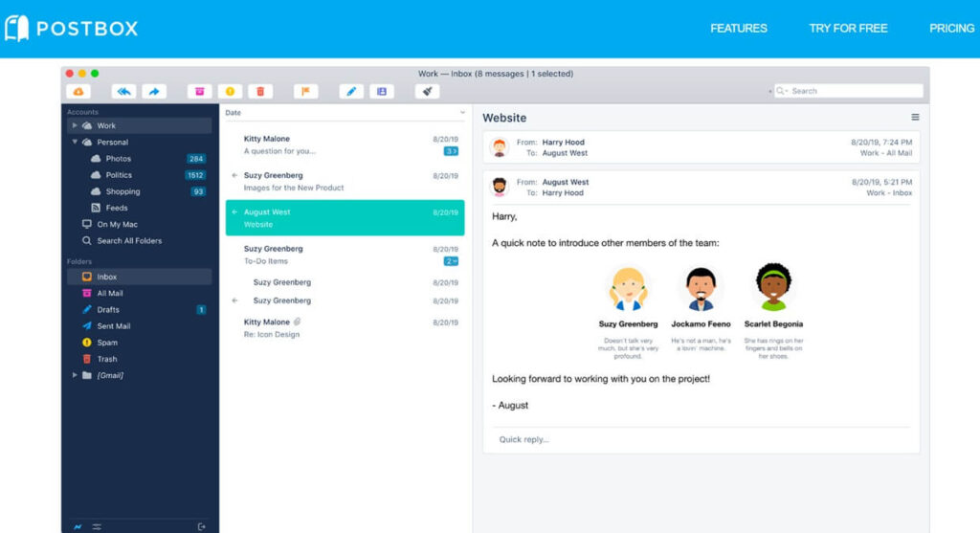Click the Personal account cloud icon
The height and width of the screenshot is (533, 980).
[87, 142]
